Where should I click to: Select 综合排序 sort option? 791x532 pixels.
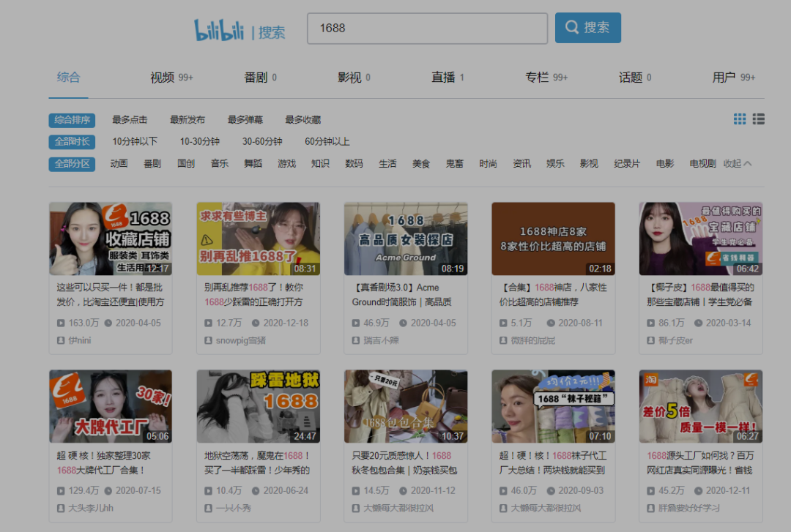(72, 120)
